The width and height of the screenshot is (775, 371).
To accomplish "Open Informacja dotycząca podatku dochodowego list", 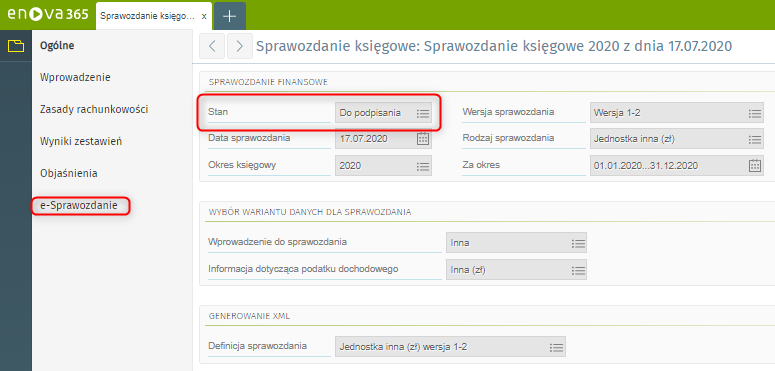I will click(578, 270).
